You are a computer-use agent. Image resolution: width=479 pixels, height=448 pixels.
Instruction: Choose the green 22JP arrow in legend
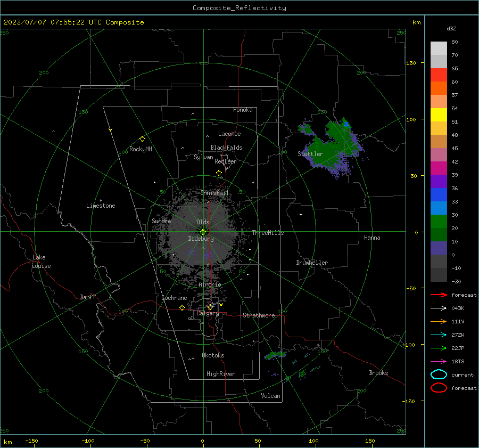pyautogui.click(x=439, y=348)
